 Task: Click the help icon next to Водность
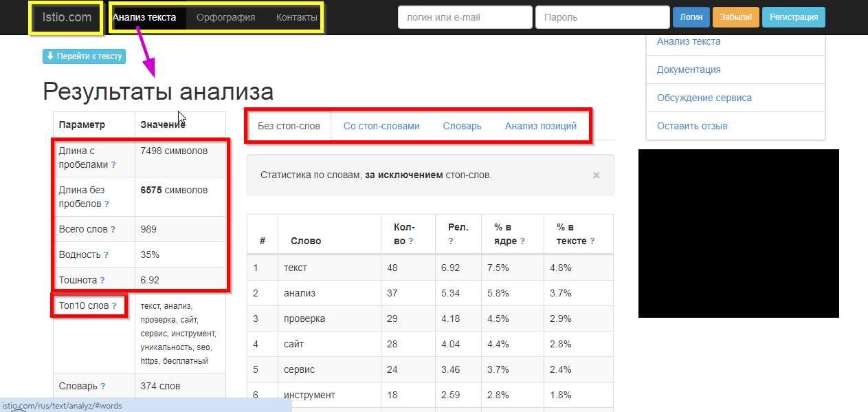106,255
